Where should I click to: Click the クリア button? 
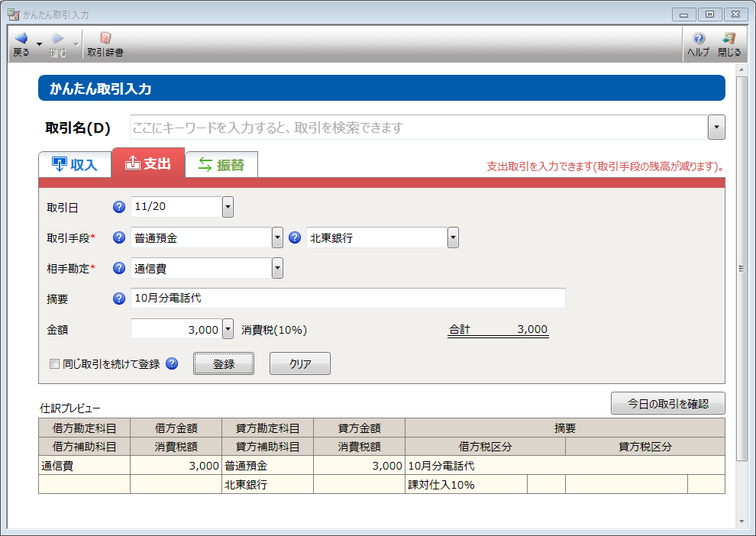tap(300, 364)
